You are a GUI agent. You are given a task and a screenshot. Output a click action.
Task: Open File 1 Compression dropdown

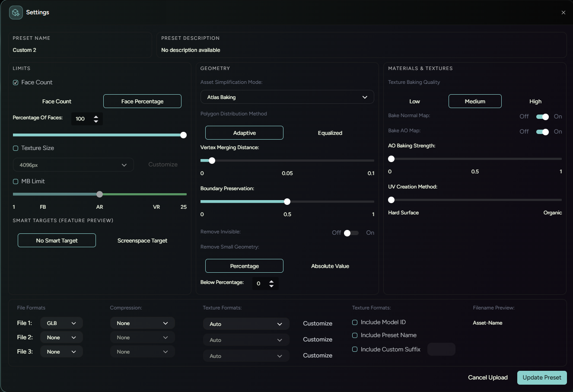(142, 323)
